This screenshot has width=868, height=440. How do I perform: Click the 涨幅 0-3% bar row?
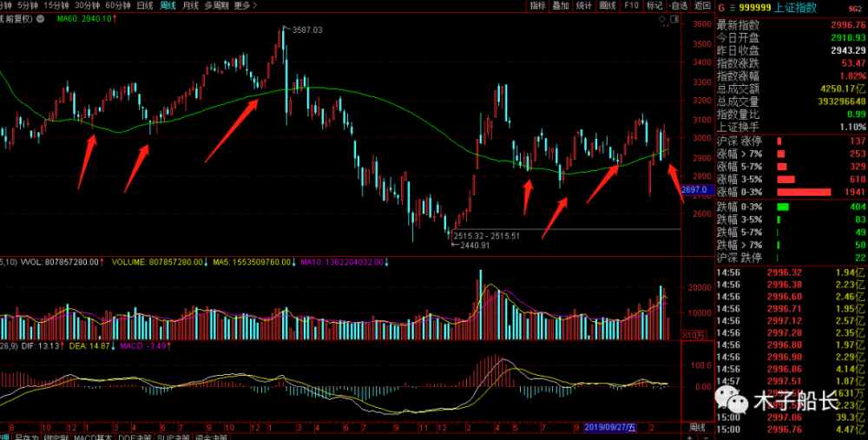[792, 193]
